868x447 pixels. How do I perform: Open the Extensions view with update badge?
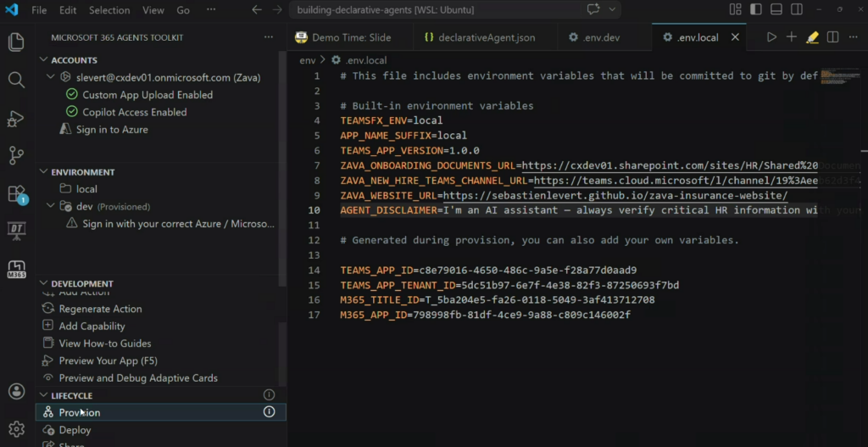click(16, 193)
